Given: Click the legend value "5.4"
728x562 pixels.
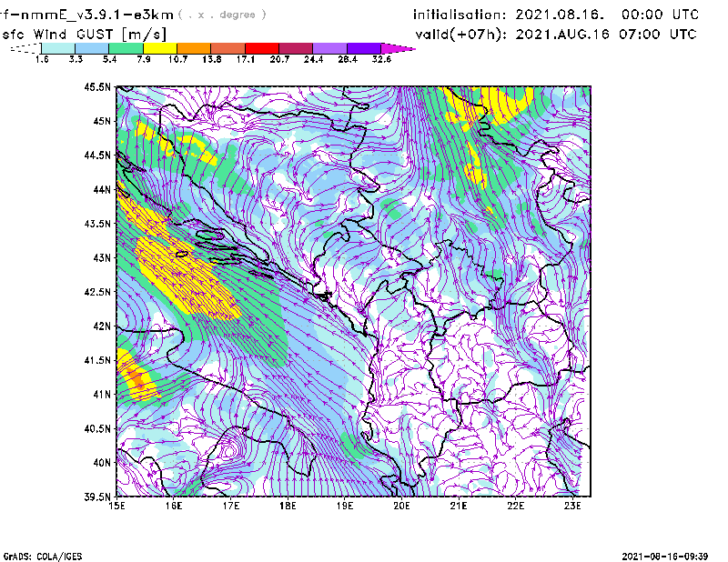Looking at the screenshot, I should (x=109, y=59).
